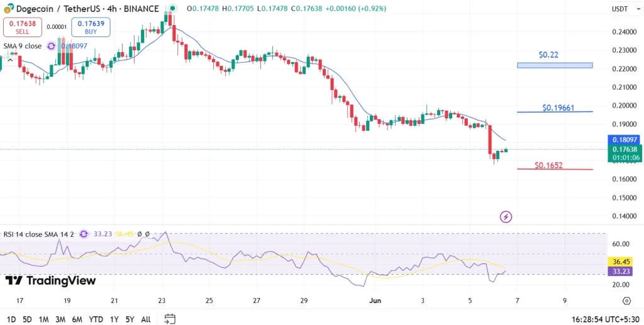Image resolution: width=644 pixels, height=325 pixels.
Task: Select the YTD time range
Action: (96, 319)
